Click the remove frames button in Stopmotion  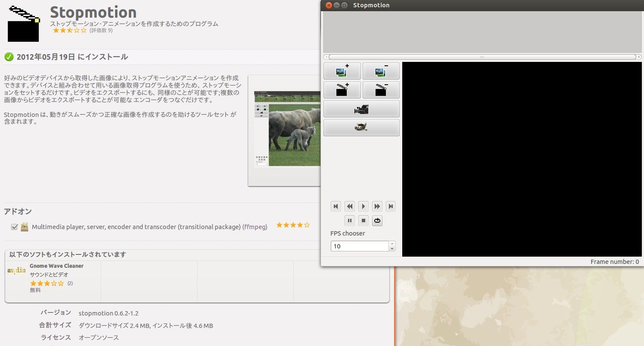pyautogui.click(x=381, y=71)
